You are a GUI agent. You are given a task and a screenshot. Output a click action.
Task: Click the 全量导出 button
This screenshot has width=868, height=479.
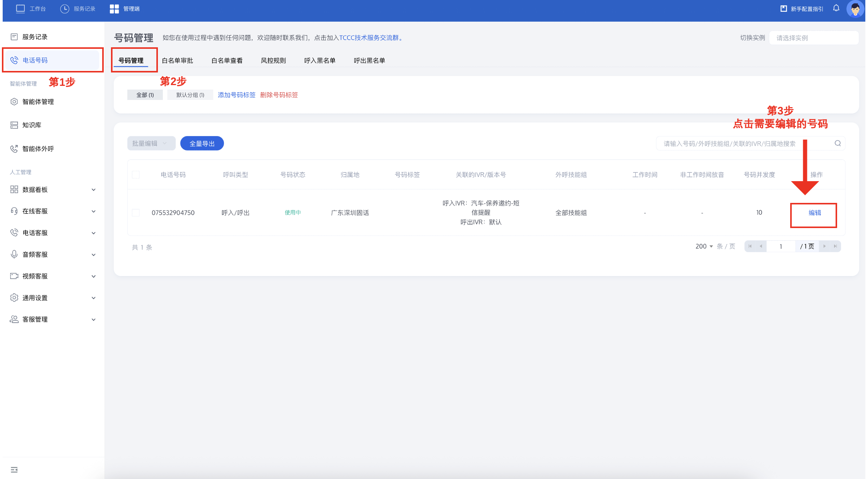click(x=202, y=143)
